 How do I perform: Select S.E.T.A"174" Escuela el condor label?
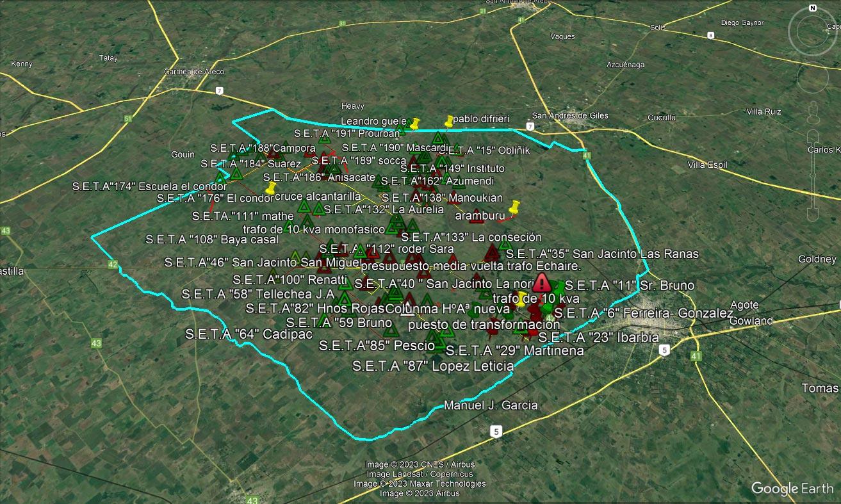pos(149,186)
